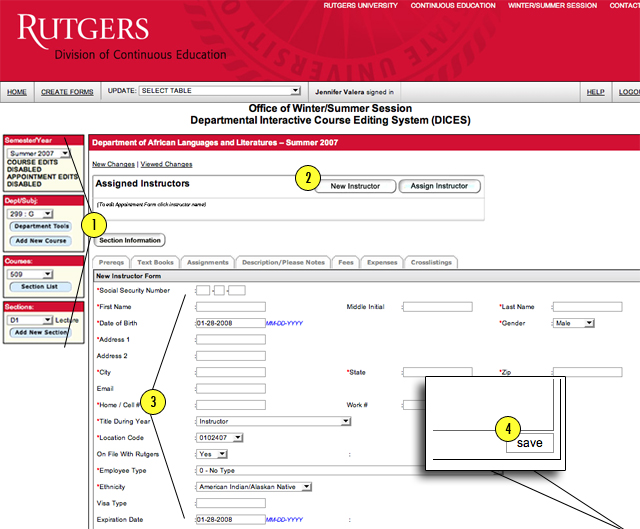
Task: Open the Continuous Education top link
Action: (453, 6)
